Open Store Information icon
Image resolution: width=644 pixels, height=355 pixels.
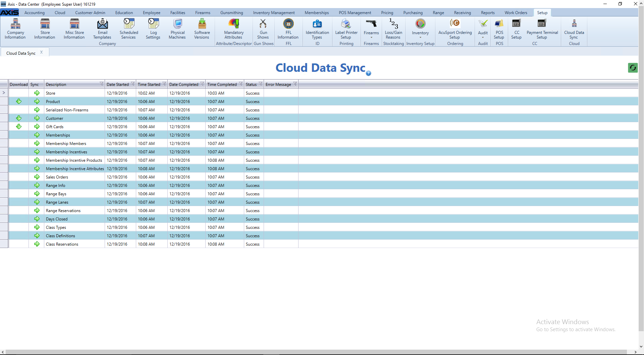coord(45,29)
